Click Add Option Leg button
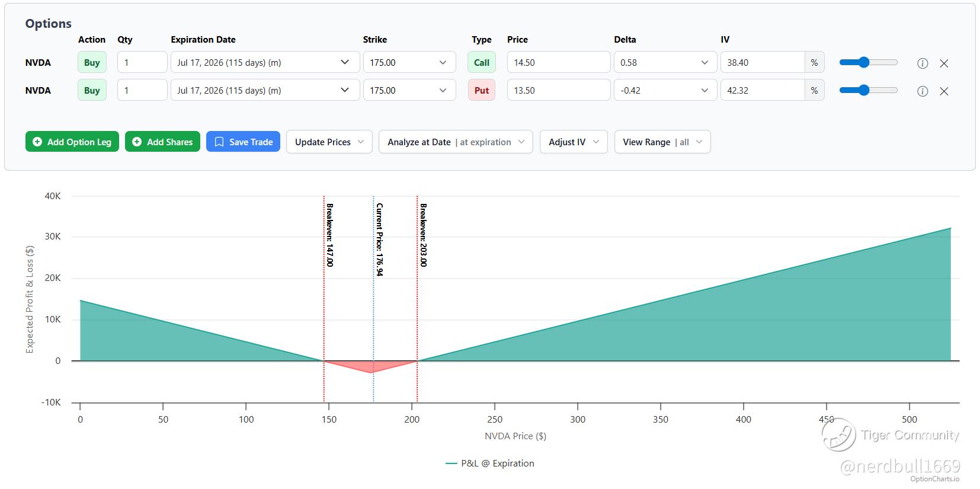 click(x=72, y=142)
